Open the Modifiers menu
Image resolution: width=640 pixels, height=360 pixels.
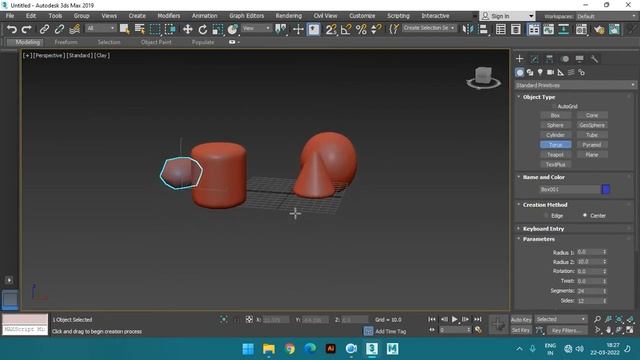[x=169, y=16]
